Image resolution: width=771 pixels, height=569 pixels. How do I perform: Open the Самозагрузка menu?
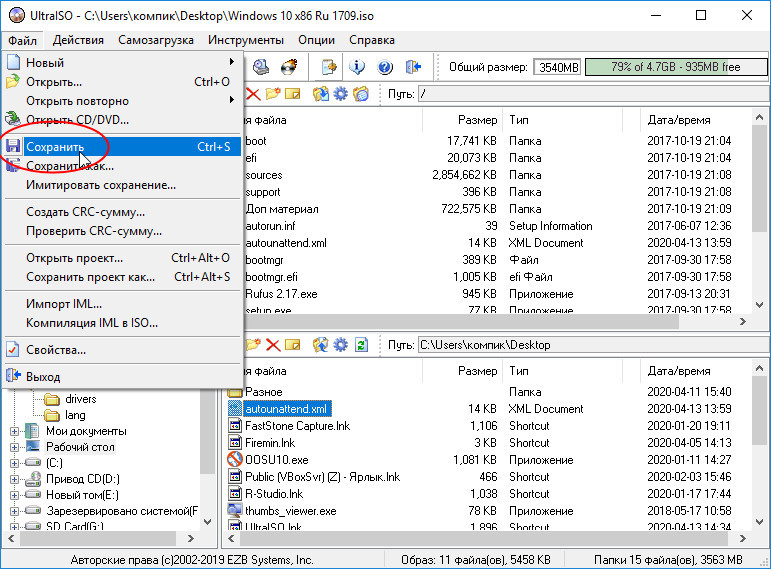pyautogui.click(x=155, y=40)
